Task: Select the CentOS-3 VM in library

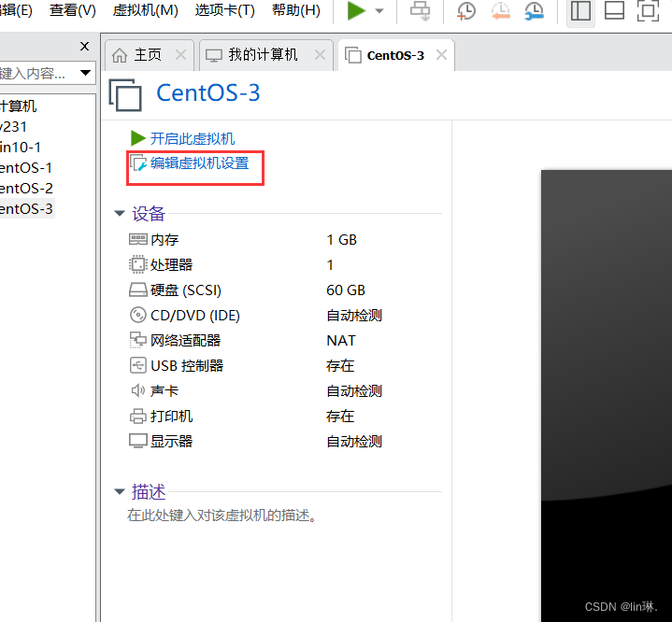Action: tap(26, 208)
